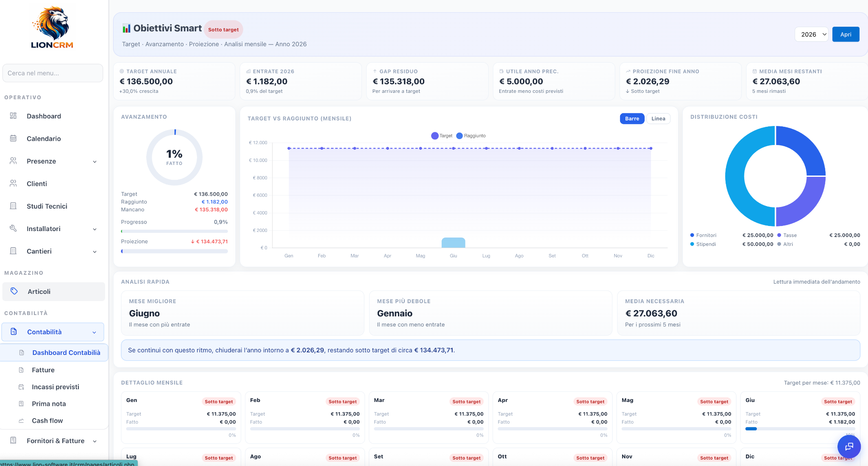Image resolution: width=868 pixels, height=466 pixels.
Task: Click the Incassi previsti calendar icon
Action: pyautogui.click(x=21, y=387)
